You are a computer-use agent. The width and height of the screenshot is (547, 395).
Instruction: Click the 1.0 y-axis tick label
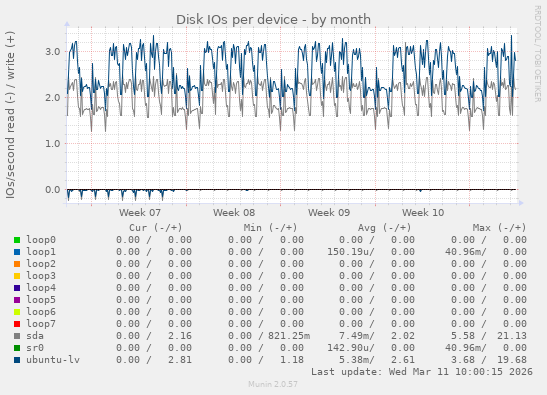click(52, 144)
